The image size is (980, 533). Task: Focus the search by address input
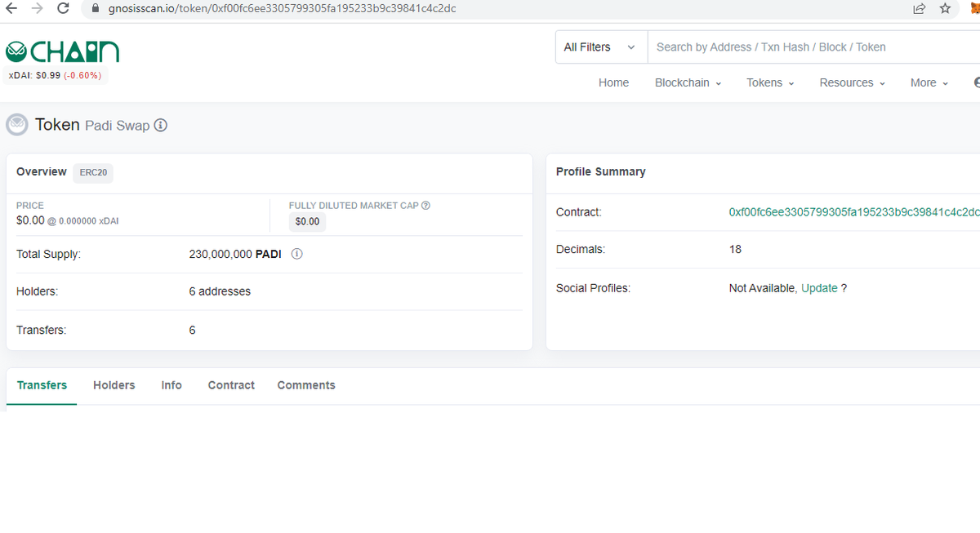tap(813, 47)
